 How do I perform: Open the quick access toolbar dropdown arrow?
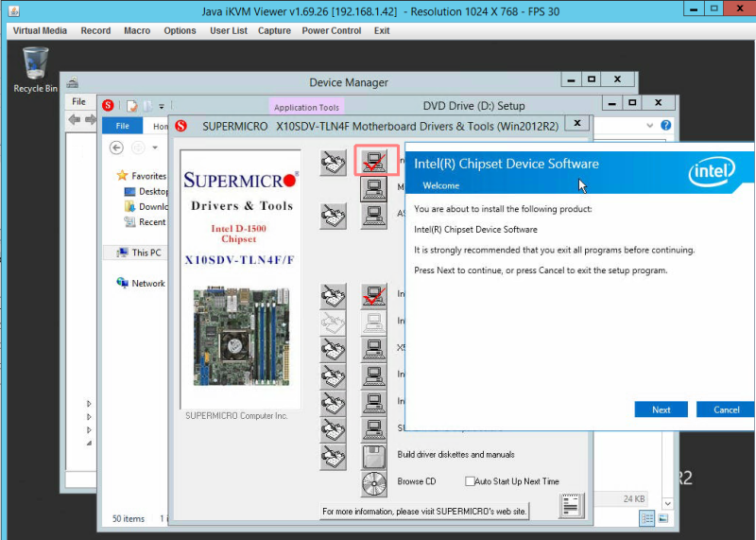162,106
